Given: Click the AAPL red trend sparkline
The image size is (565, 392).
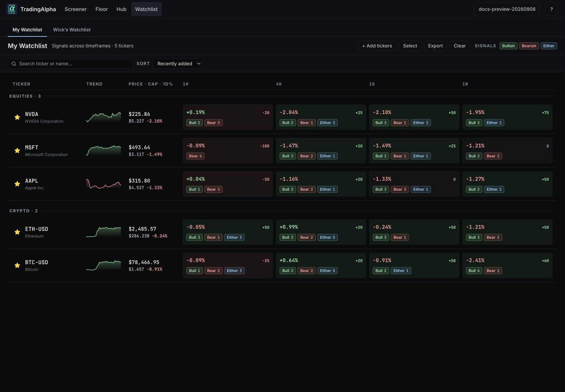Looking at the screenshot, I should pyautogui.click(x=104, y=184).
